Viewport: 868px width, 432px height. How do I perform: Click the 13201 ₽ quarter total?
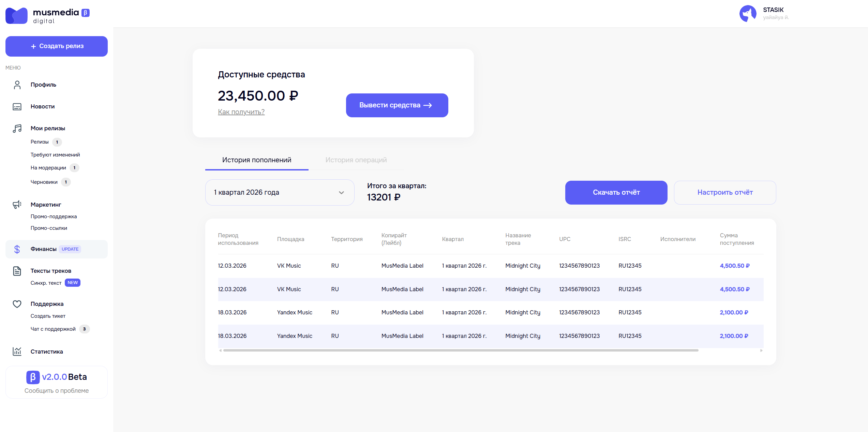coord(384,197)
